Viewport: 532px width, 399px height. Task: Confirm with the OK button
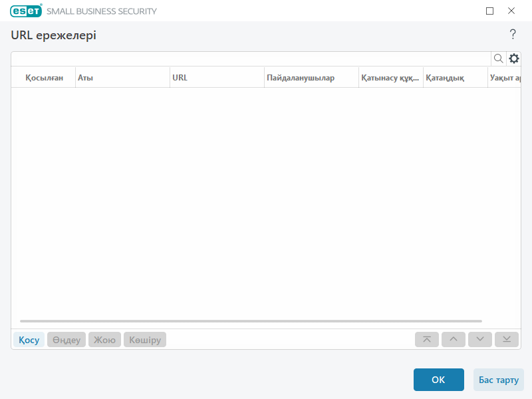pos(438,380)
